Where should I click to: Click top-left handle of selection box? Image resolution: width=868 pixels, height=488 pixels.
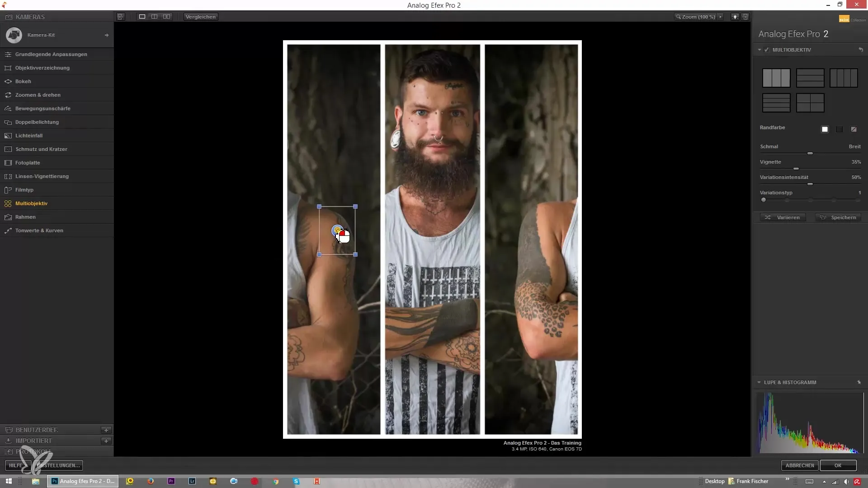[x=319, y=206]
